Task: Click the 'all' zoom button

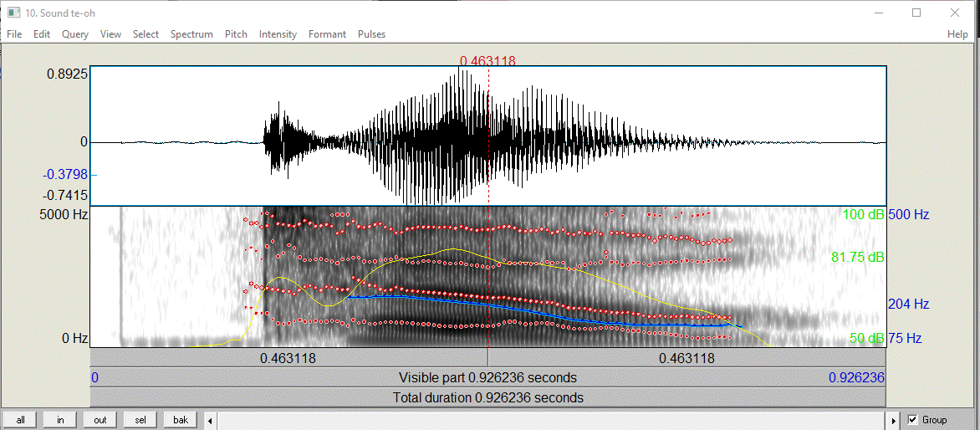Action: pos(21,419)
